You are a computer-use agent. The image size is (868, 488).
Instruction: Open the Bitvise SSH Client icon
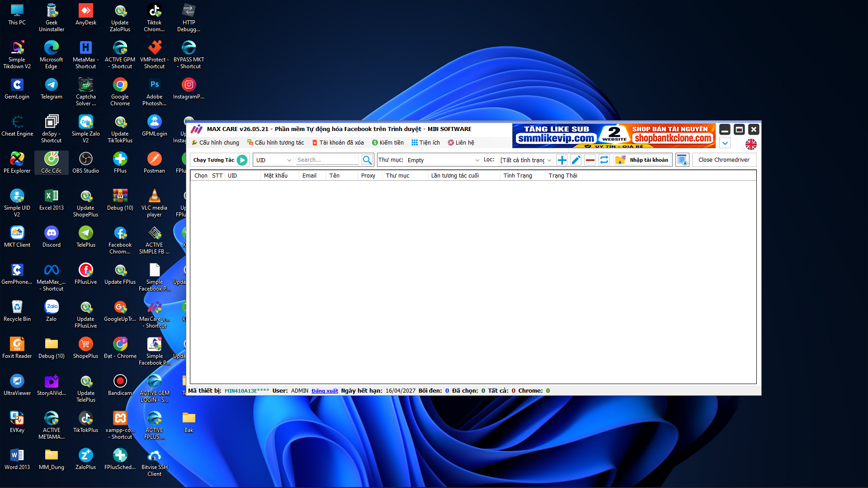tap(155, 462)
